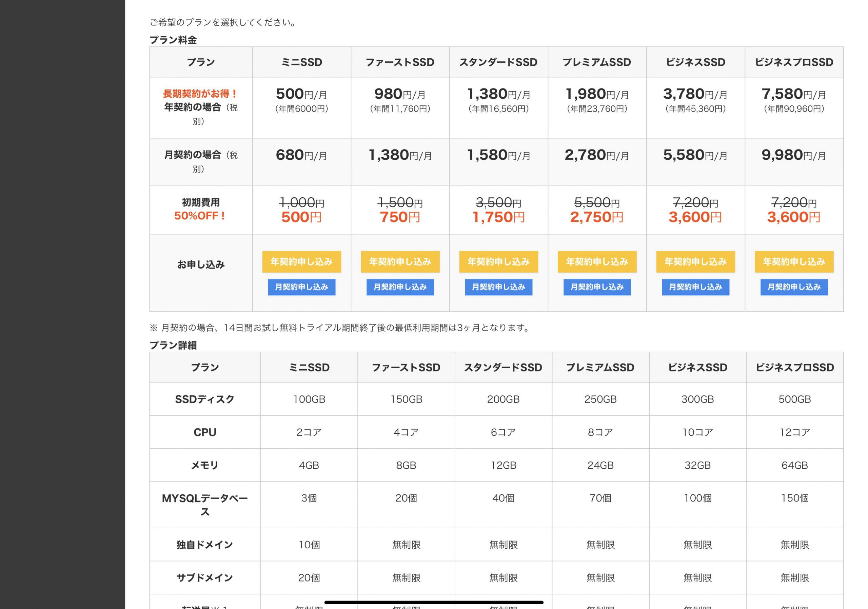Click the ミニSSD header in pricing table
This screenshot has height=609, width=868.
click(x=302, y=62)
